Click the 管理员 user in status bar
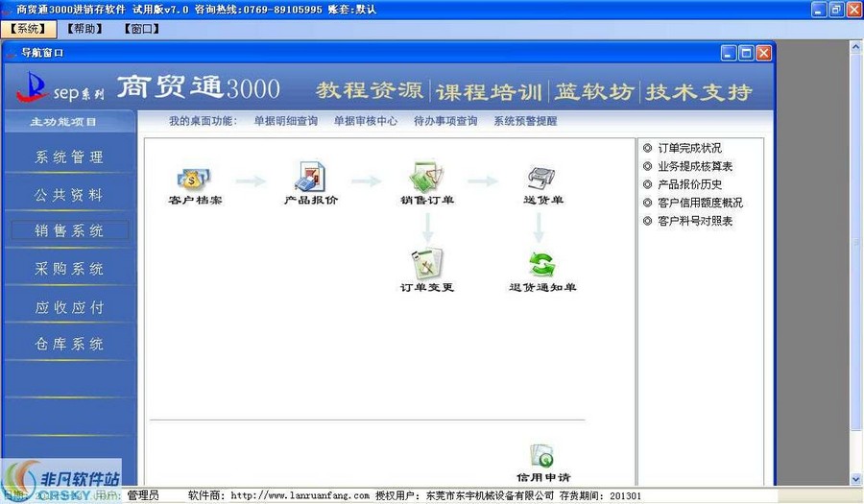Viewport: 864px width, 504px height. (x=143, y=495)
